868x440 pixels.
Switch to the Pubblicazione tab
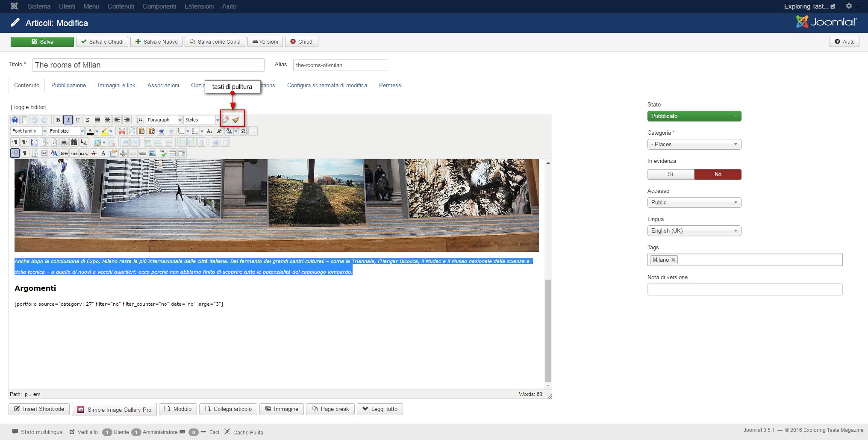tap(68, 85)
